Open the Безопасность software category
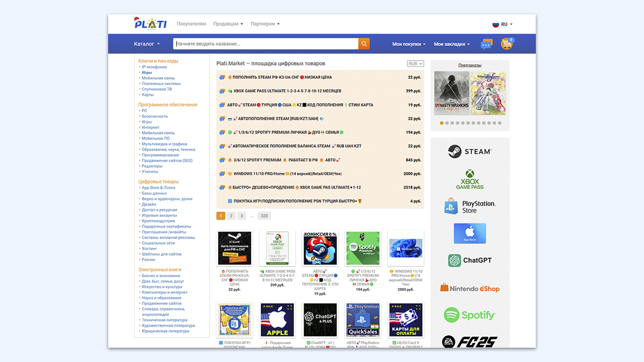Viewport: 644px width, 362px height. [x=155, y=116]
